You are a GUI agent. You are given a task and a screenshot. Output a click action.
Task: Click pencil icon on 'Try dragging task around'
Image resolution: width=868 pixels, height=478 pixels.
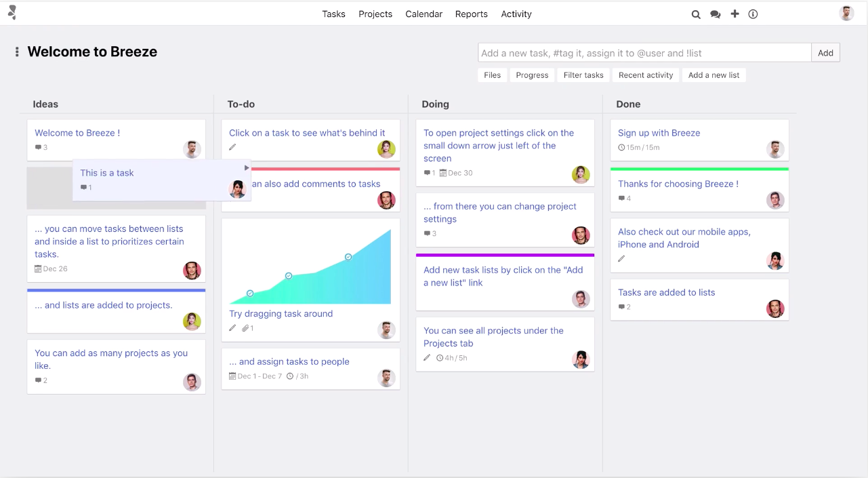[x=232, y=328]
